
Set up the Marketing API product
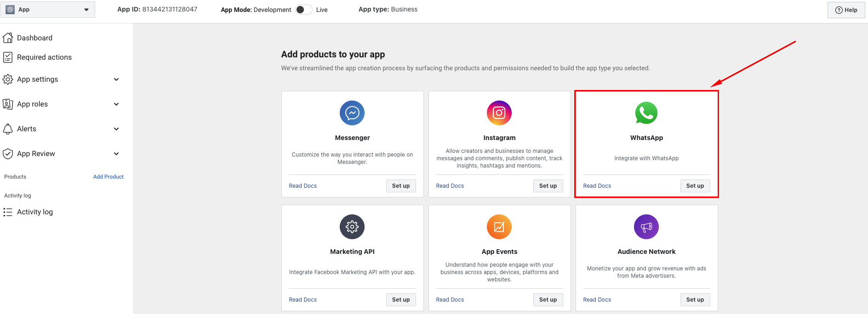coord(401,300)
